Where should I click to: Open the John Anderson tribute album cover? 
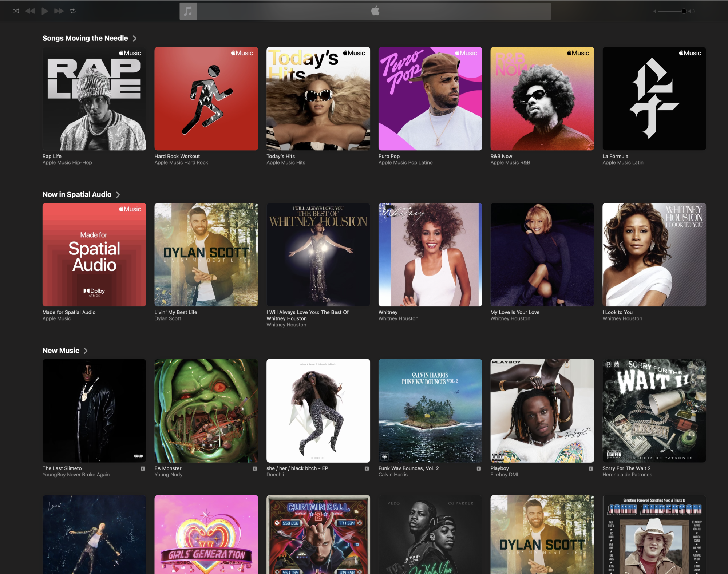coord(654,535)
